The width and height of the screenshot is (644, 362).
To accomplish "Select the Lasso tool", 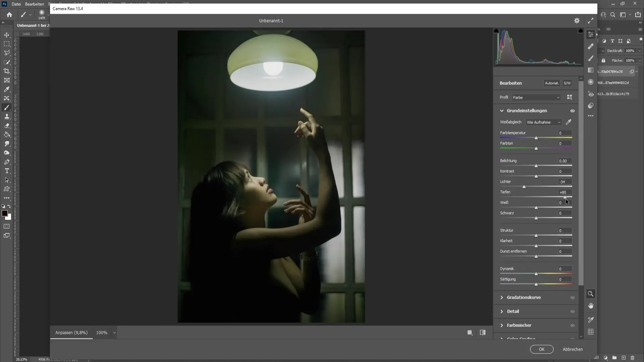I will (7, 53).
